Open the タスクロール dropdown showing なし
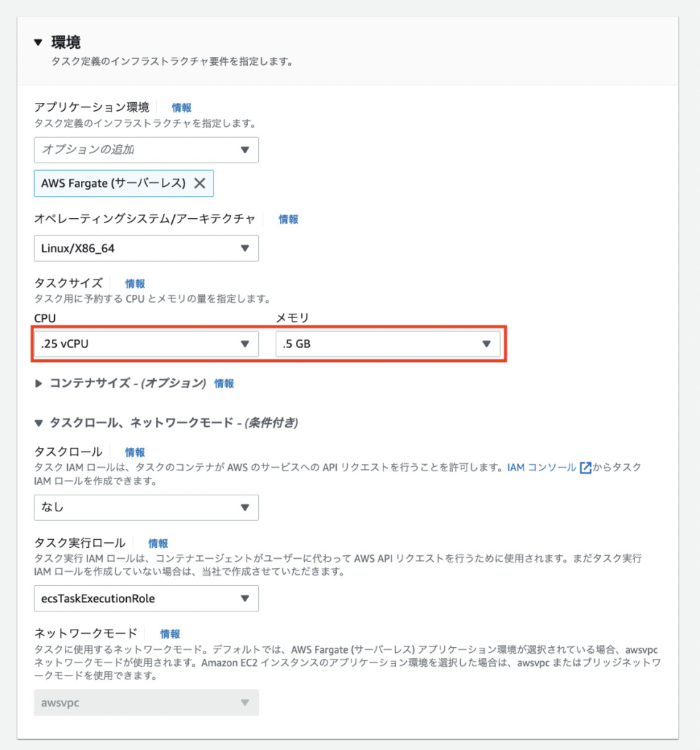Image resolution: width=700 pixels, height=750 pixels. [146, 508]
